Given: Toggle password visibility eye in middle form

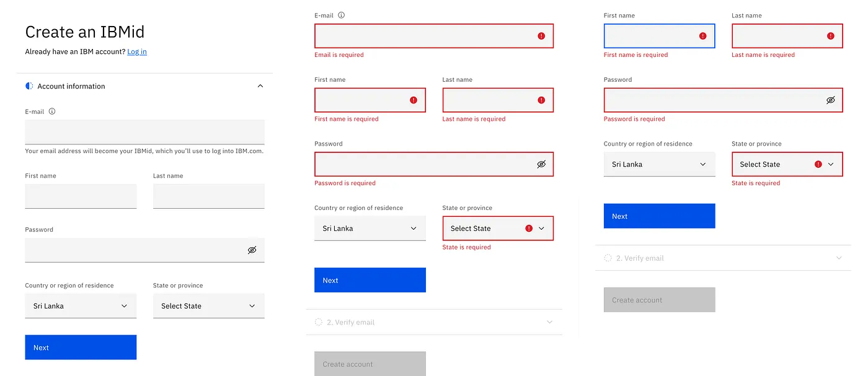Looking at the screenshot, I should pyautogui.click(x=541, y=164).
